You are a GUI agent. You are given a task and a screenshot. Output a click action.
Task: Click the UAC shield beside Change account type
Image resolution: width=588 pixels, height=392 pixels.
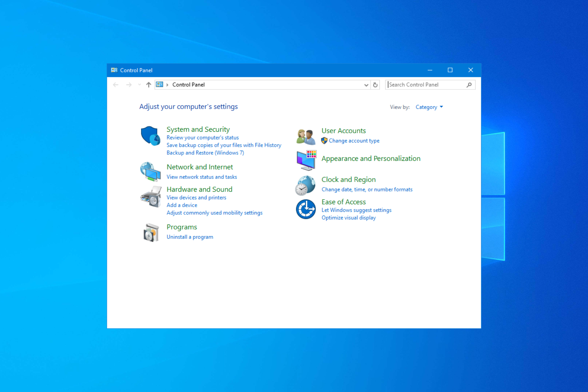[324, 141]
